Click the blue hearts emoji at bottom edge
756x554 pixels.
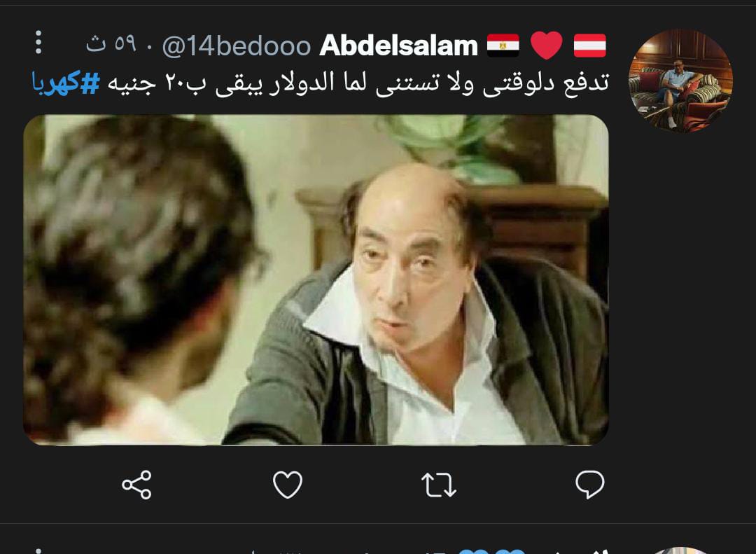click(x=491, y=551)
